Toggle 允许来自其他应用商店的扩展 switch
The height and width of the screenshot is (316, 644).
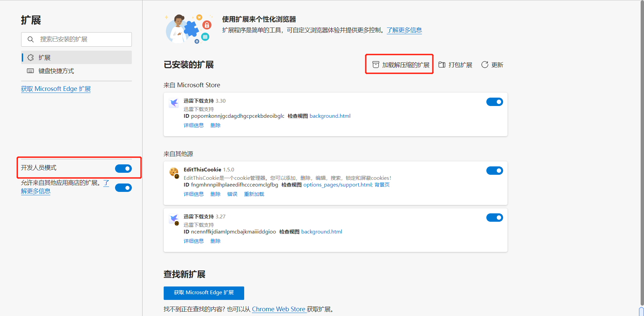pyautogui.click(x=123, y=188)
